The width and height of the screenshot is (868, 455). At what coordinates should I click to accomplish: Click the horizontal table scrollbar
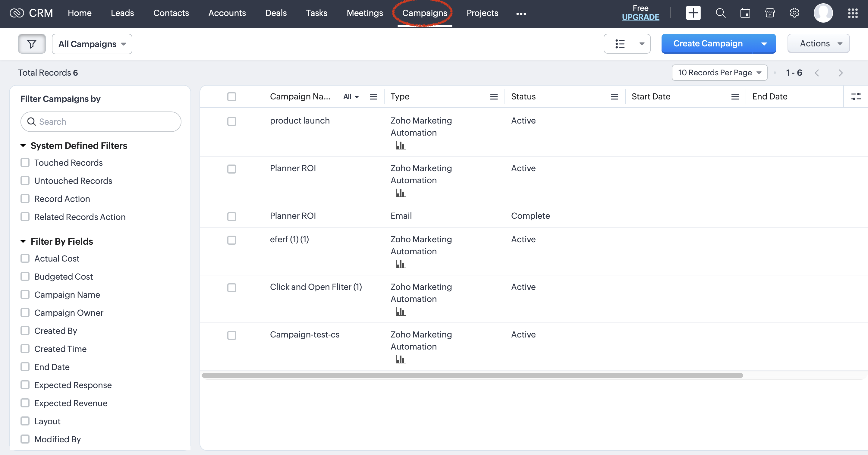pyautogui.click(x=472, y=375)
